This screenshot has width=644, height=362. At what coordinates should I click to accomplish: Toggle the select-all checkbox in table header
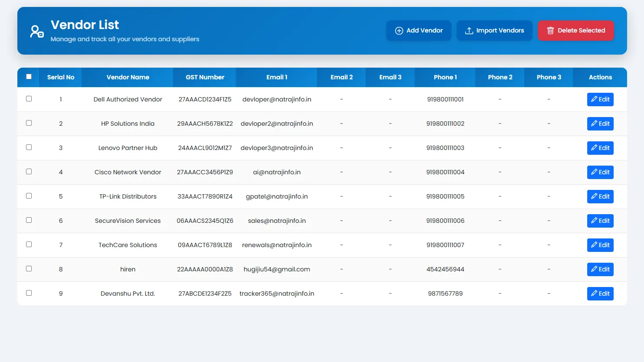(29, 77)
